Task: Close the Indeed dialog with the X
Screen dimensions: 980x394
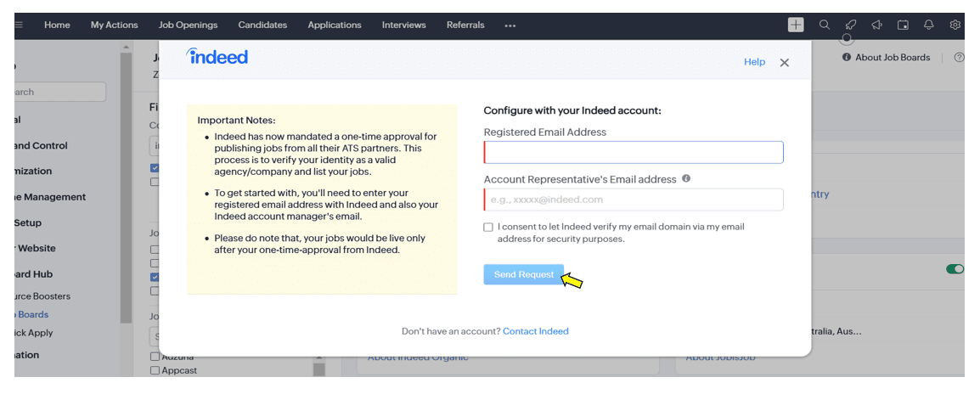Action: (x=785, y=63)
